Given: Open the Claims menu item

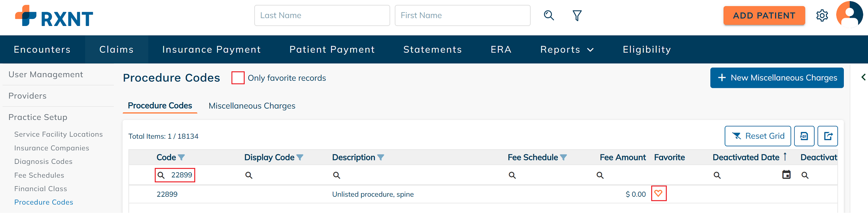Looking at the screenshot, I should pyautogui.click(x=116, y=49).
